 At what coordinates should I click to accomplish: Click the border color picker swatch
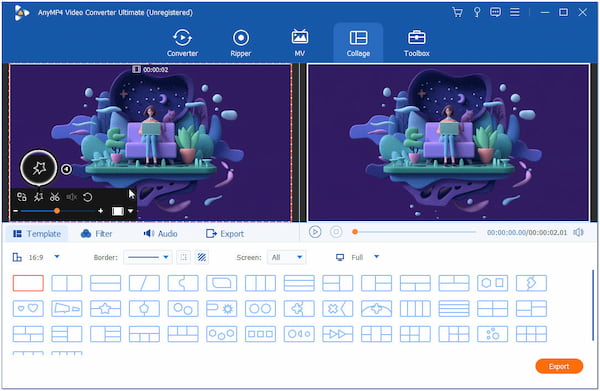[x=184, y=257]
